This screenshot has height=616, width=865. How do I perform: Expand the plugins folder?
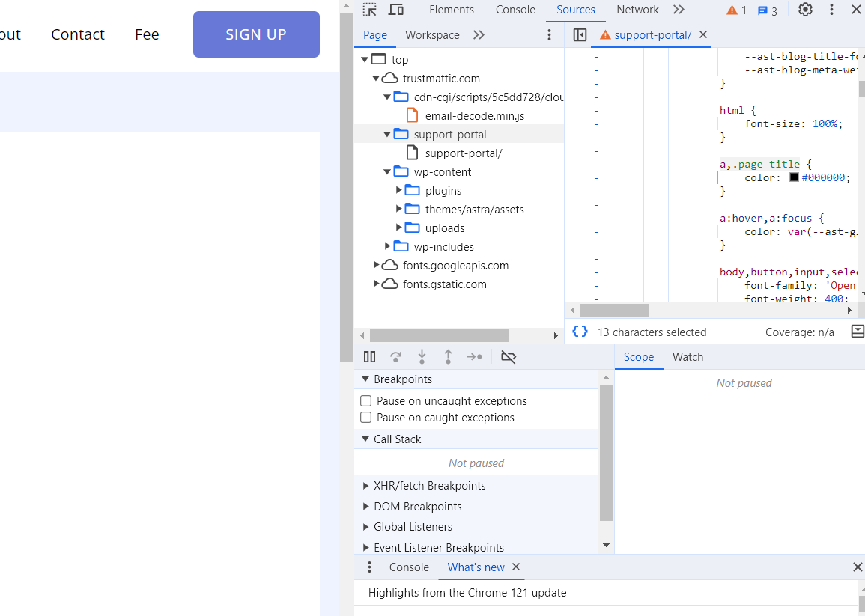coord(399,190)
